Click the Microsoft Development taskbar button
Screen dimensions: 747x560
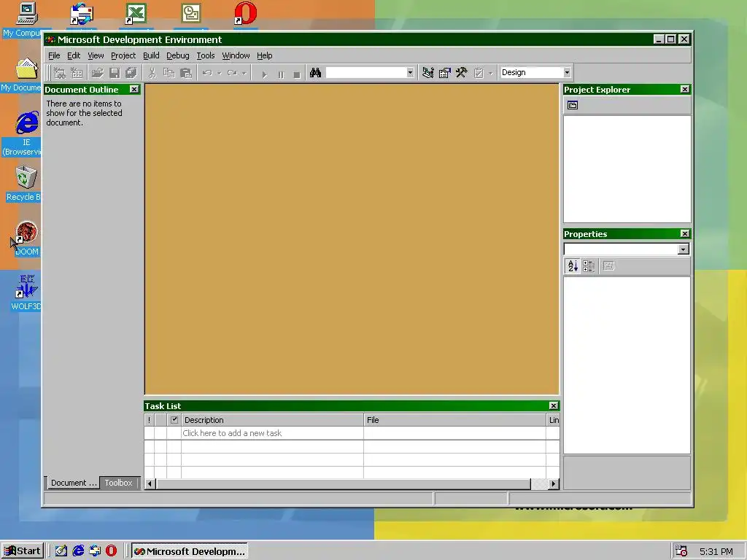190,551
